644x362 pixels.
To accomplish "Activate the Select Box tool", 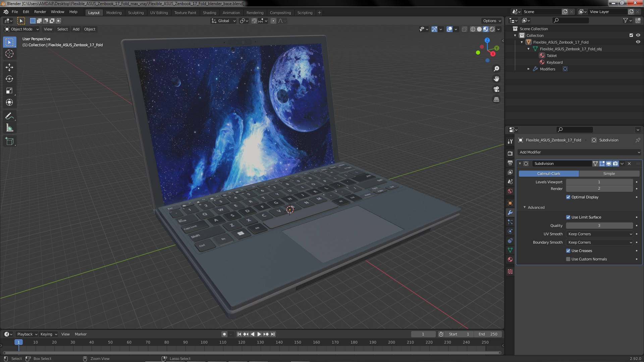I will pos(9,42).
